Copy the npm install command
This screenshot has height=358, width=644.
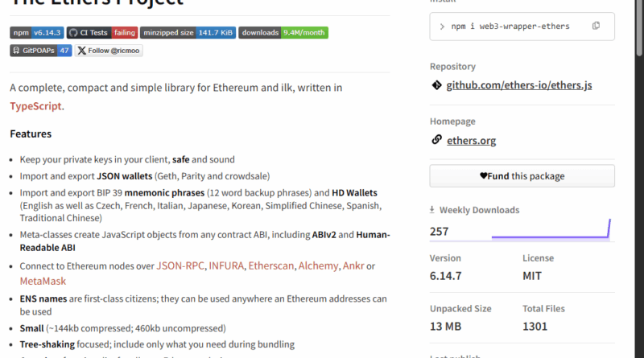(596, 26)
